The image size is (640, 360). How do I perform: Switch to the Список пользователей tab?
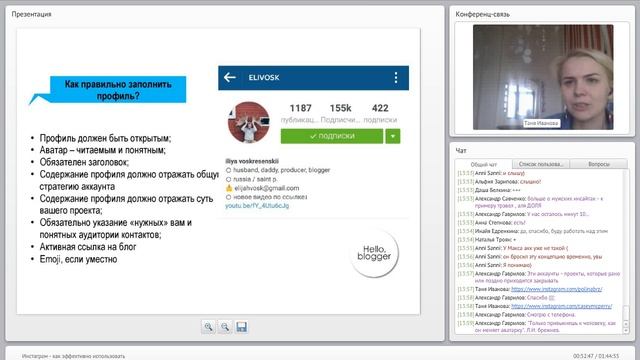[540, 164]
